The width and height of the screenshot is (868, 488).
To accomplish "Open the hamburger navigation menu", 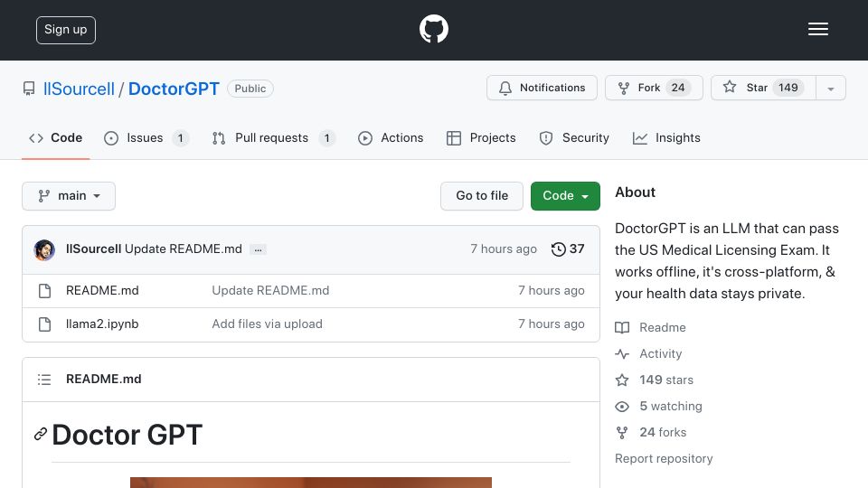I will tap(817, 29).
